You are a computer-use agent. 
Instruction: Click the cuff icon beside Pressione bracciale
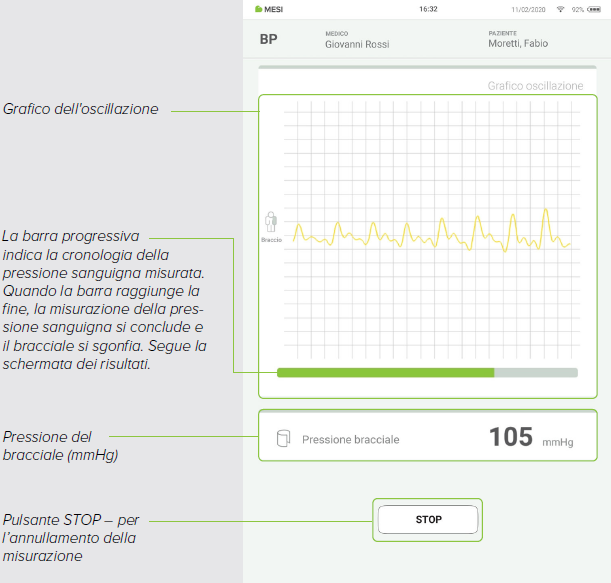coord(283,438)
